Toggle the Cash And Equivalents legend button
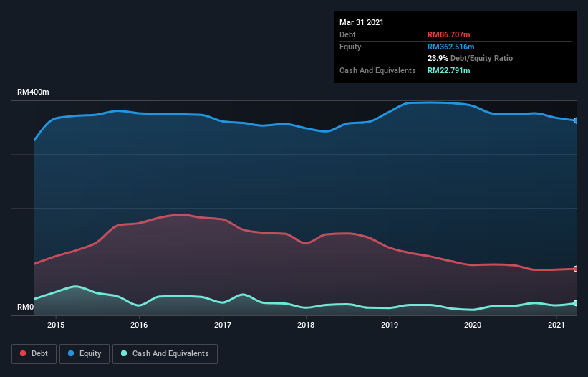Viewport: 588px width, 377px height. pos(165,354)
